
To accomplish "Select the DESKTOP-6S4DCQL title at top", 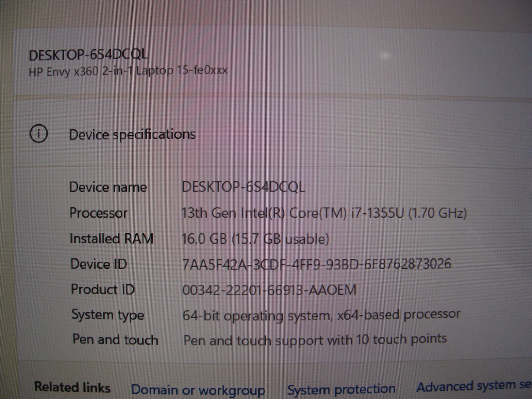I will 88,55.
